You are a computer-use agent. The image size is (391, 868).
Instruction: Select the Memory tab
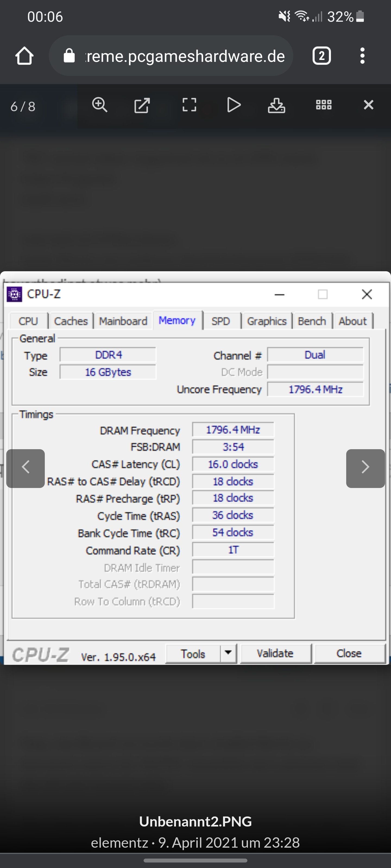178,320
